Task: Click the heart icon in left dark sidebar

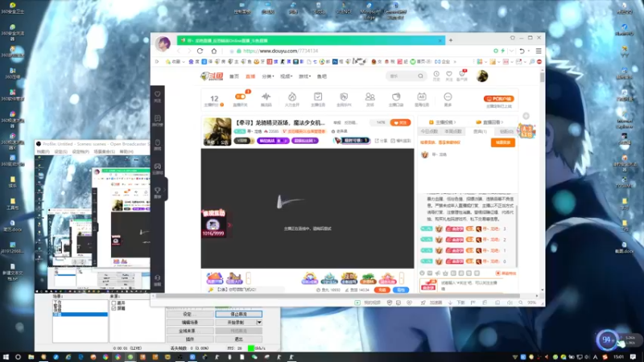Action: (x=157, y=94)
